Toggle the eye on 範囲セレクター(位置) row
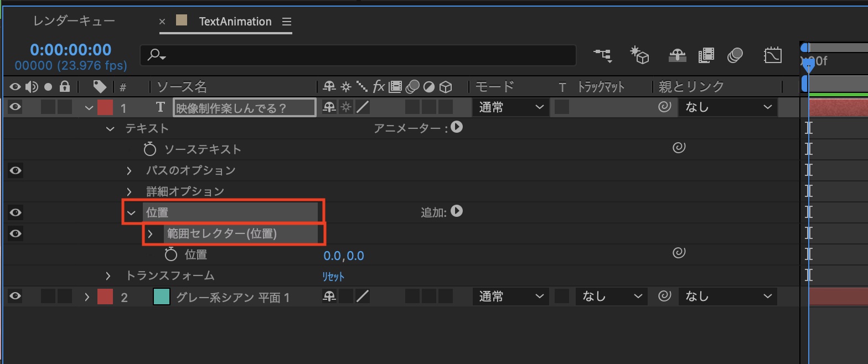The height and width of the screenshot is (364, 868). pyautogui.click(x=15, y=233)
